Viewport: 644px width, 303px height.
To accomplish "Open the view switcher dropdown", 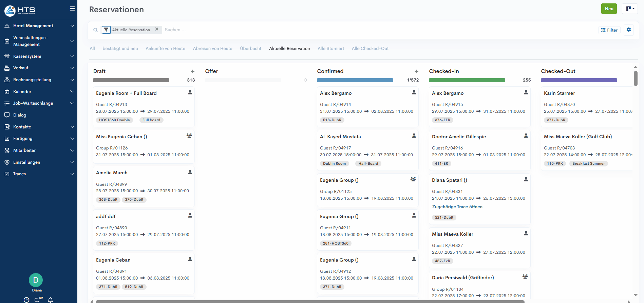I will point(630,9).
